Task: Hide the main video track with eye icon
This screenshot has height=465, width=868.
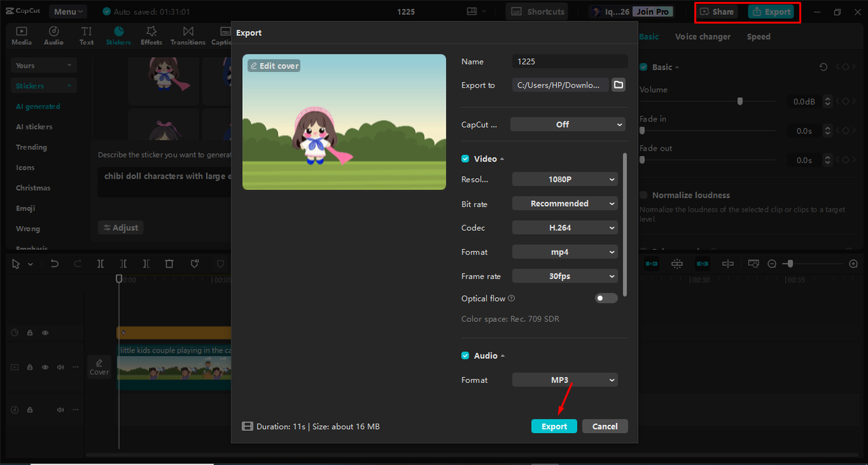Action: coord(45,367)
